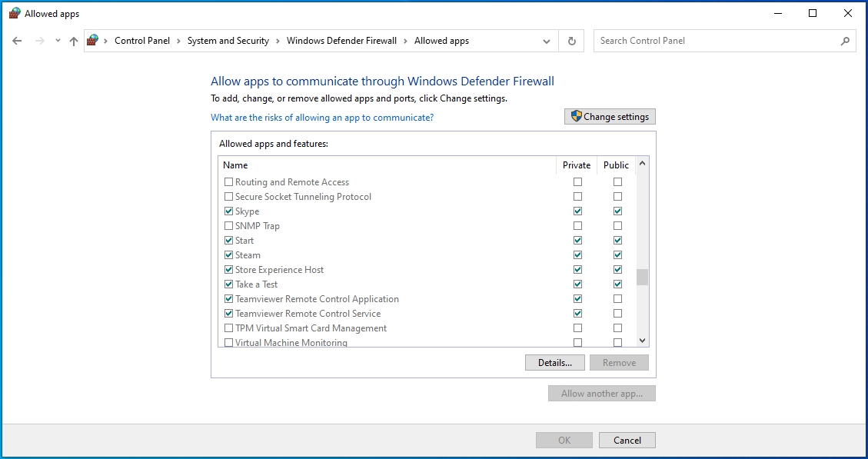
Task: Toggle Store Experience Host Public checkbox
Action: click(x=618, y=270)
